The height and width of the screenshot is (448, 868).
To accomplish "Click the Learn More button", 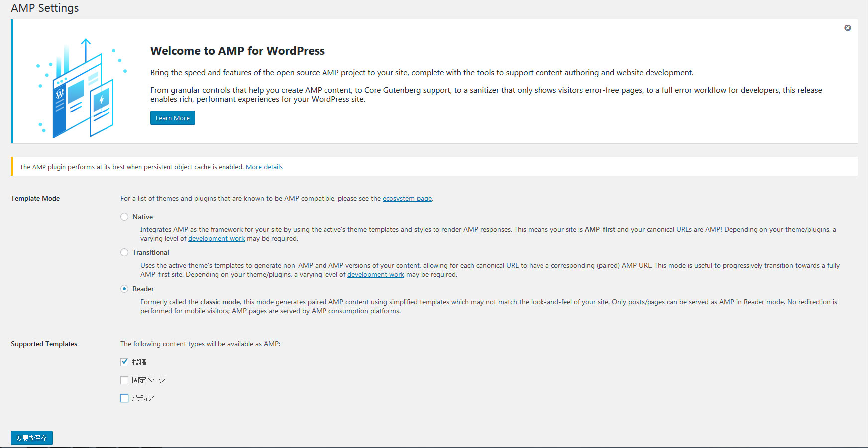I will point(173,118).
